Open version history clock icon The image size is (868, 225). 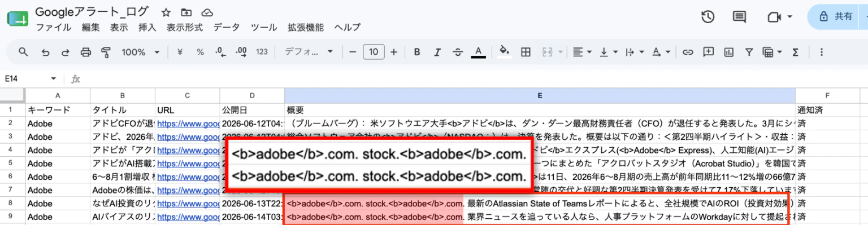pyautogui.click(x=708, y=17)
